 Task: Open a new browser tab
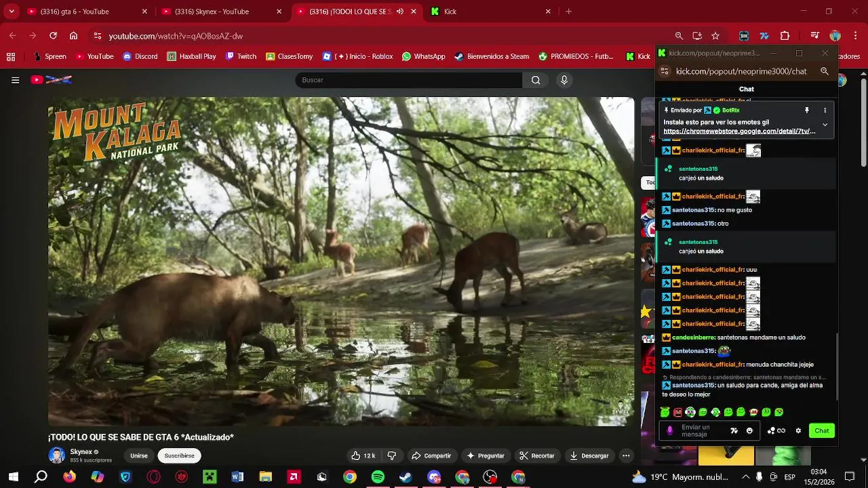point(568,12)
